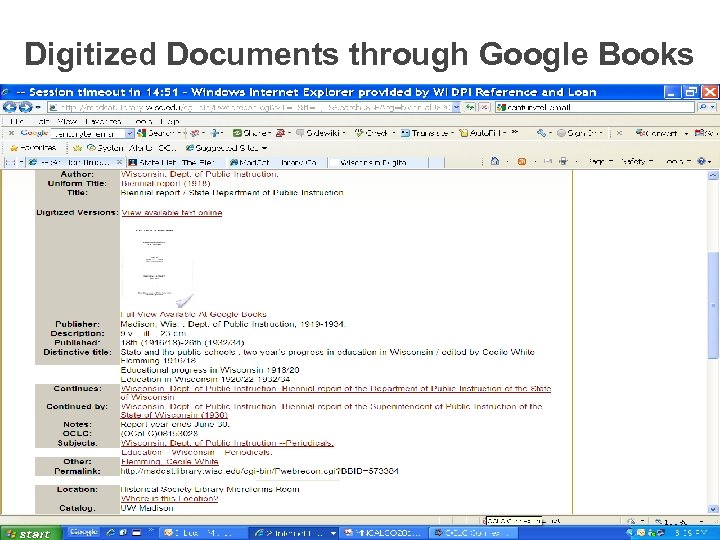Switch to the State Library tab
The width and height of the screenshot is (720, 540).
coord(176,162)
